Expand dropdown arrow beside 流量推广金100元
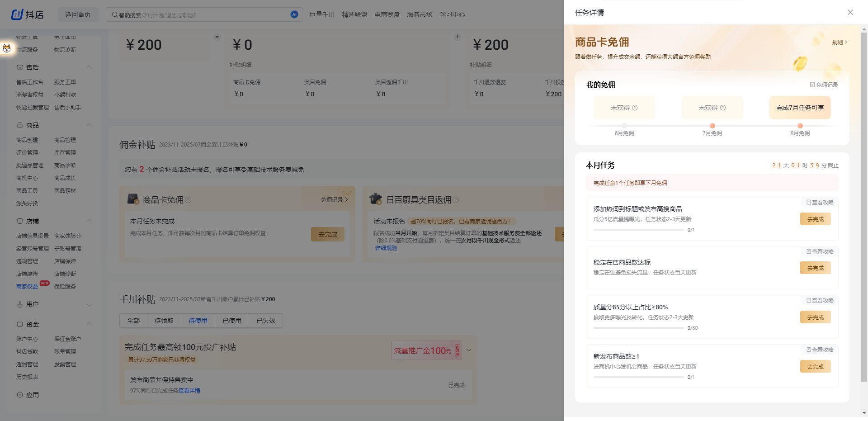This screenshot has width=868, height=421. click(x=469, y=350)
